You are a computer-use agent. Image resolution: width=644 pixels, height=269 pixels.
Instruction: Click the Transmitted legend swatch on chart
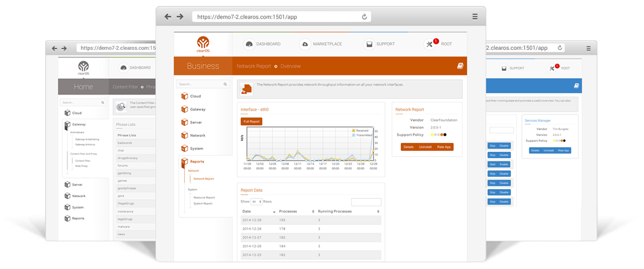pyautogui.click(x=354, y=135)
